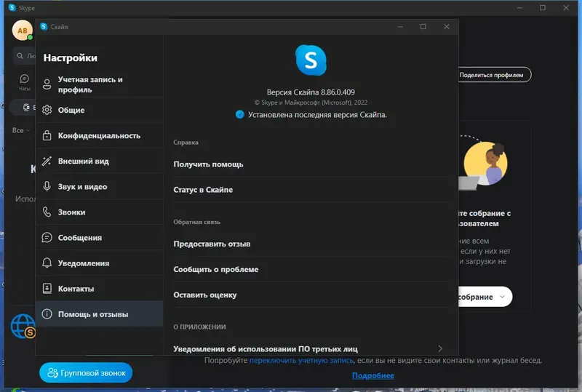Viewport: 582px width, 392px height.
Task: Expand chevron next to third-party notices
Action: pos(440,348)
